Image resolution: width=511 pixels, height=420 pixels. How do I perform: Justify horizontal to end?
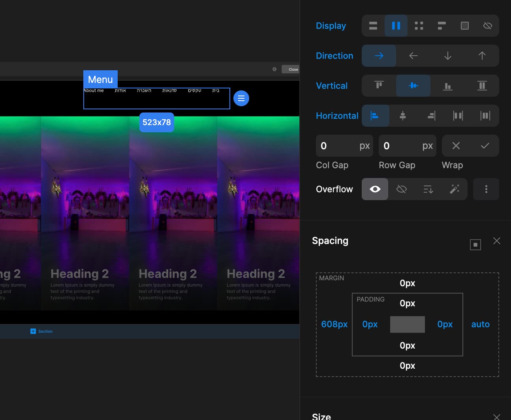[431, 116]
